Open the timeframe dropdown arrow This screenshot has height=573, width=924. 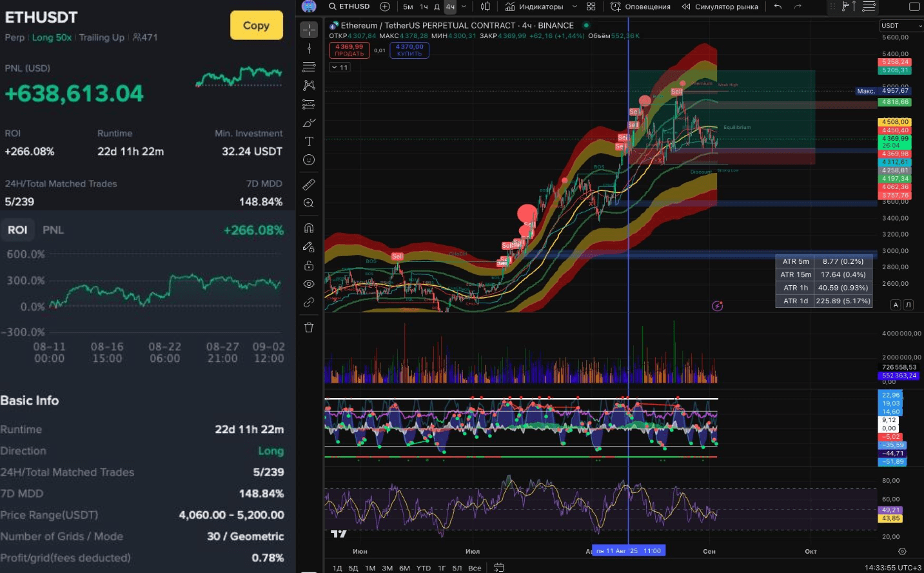(x=464, y=6)
